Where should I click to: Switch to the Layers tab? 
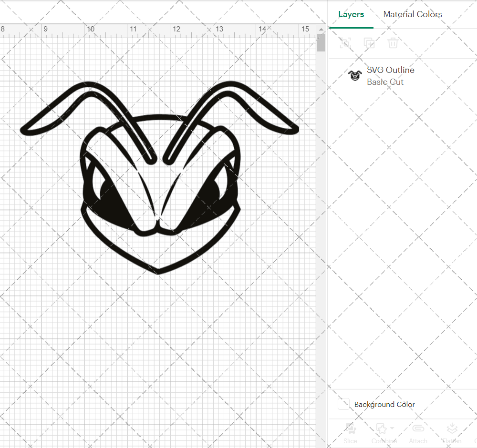351,14
